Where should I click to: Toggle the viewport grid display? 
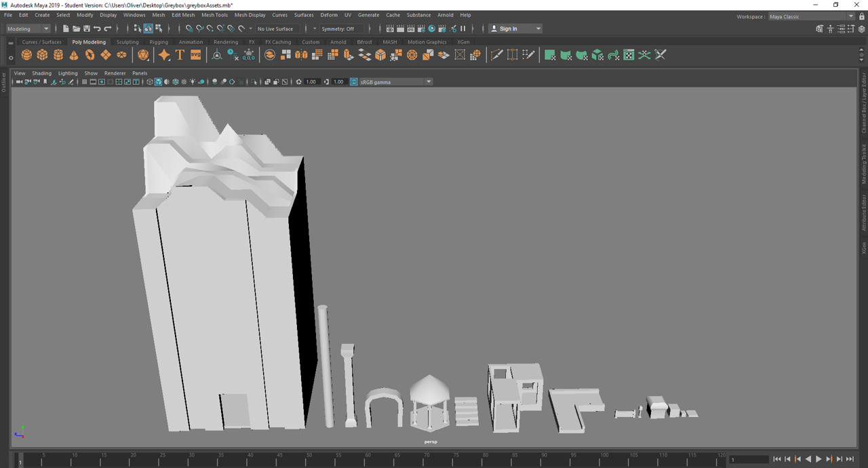[84, 82]
